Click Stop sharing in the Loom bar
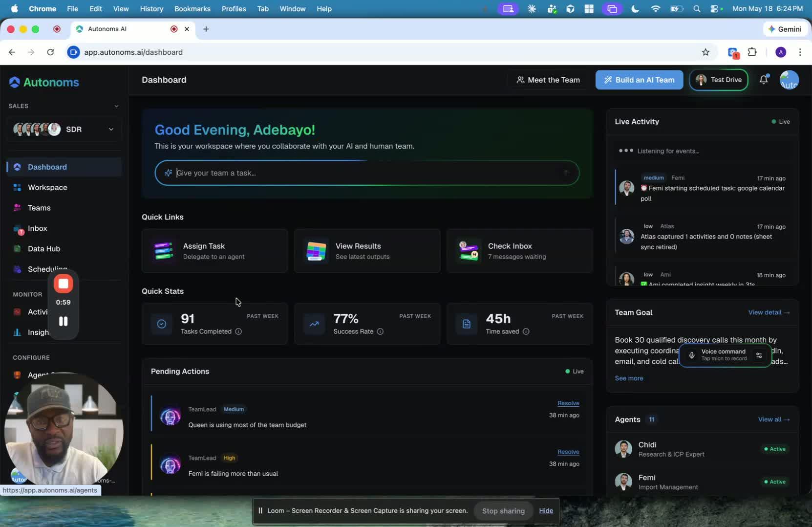Image resolution: width=812 pixels, height=527 pixels. coord(503,511)
